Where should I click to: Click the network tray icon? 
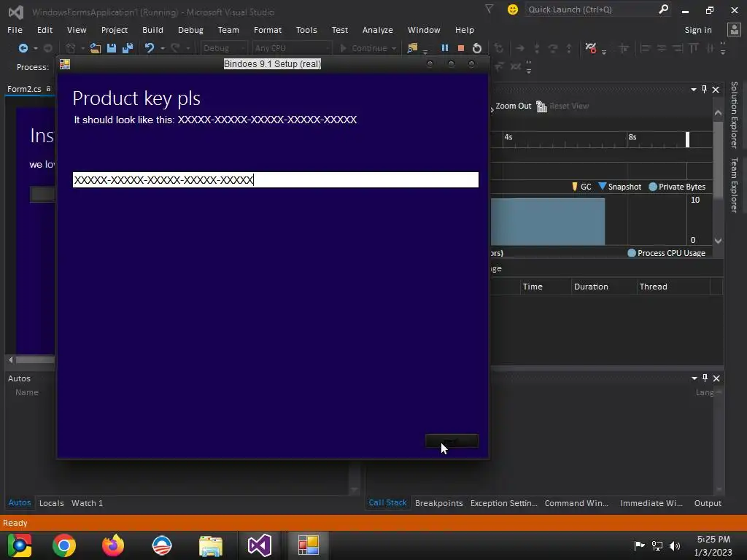(657, 546)
